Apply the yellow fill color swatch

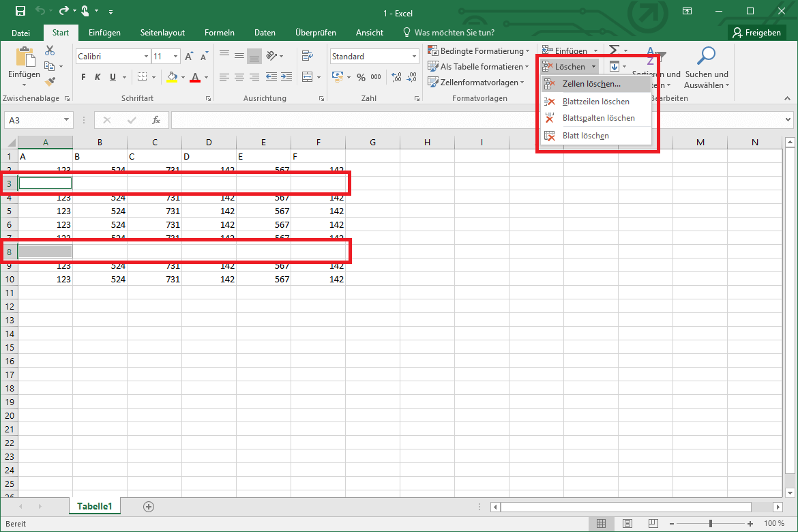(x=171, y=77)
